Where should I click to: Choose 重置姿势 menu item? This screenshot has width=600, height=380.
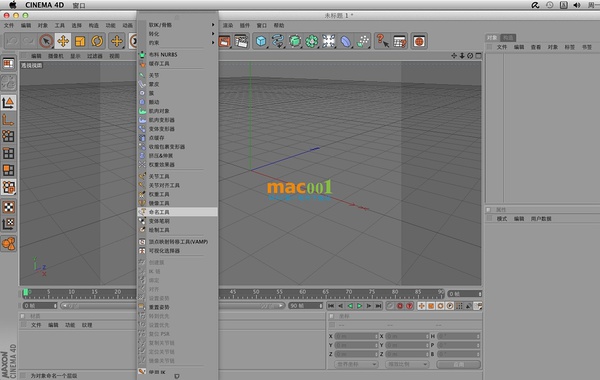click(178, 307)
